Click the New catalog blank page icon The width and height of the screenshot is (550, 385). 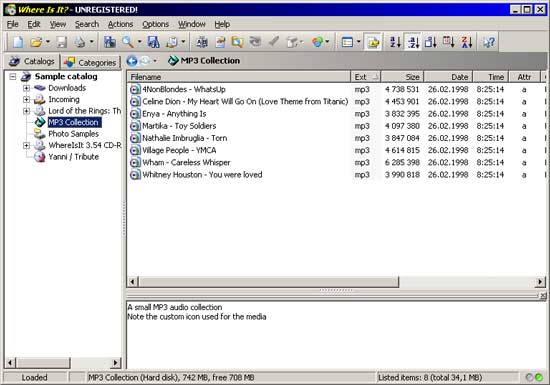point(18,42)
